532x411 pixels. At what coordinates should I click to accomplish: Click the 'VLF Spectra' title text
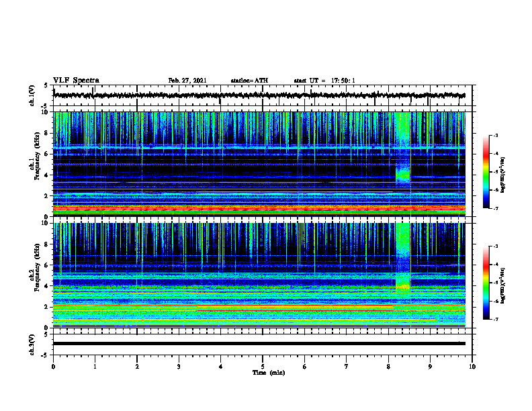[x=76, y=81]
